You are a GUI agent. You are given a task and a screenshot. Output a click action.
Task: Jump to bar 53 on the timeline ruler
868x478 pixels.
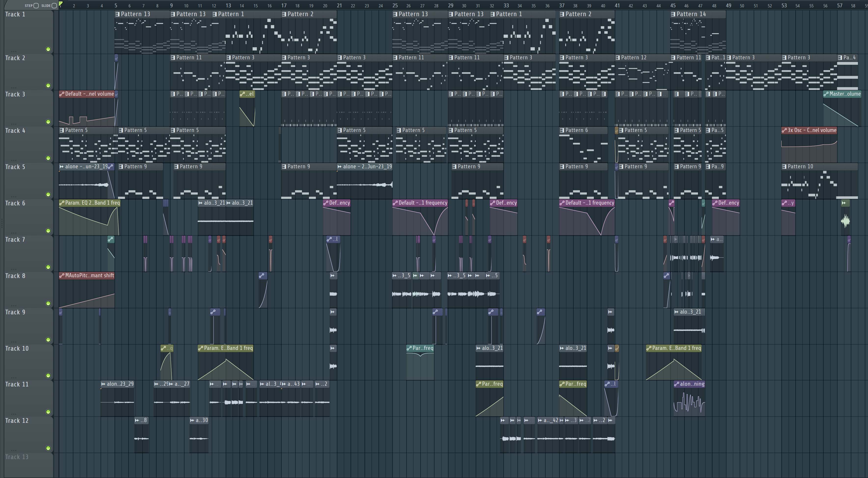(x=784, y=5)
